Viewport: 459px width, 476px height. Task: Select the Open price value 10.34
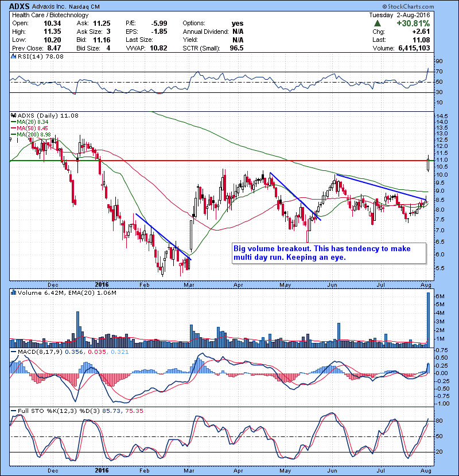52,24
